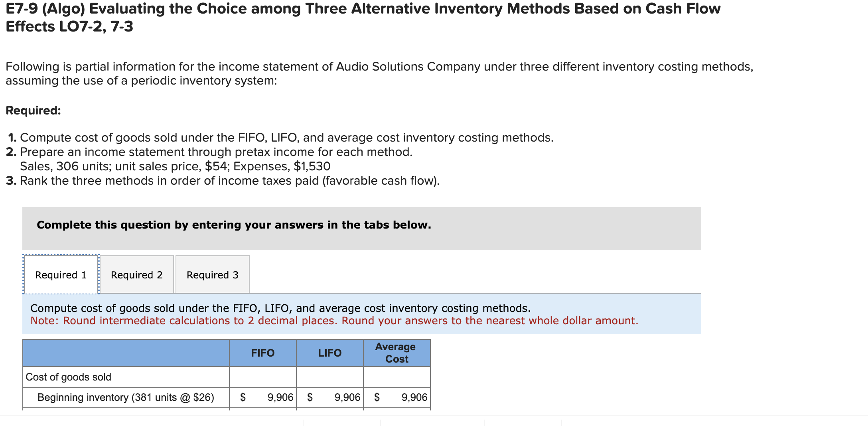Click the LIFO column header
Image resolution: width=868 pixels, height=426 pixels.
pos(329,353)
